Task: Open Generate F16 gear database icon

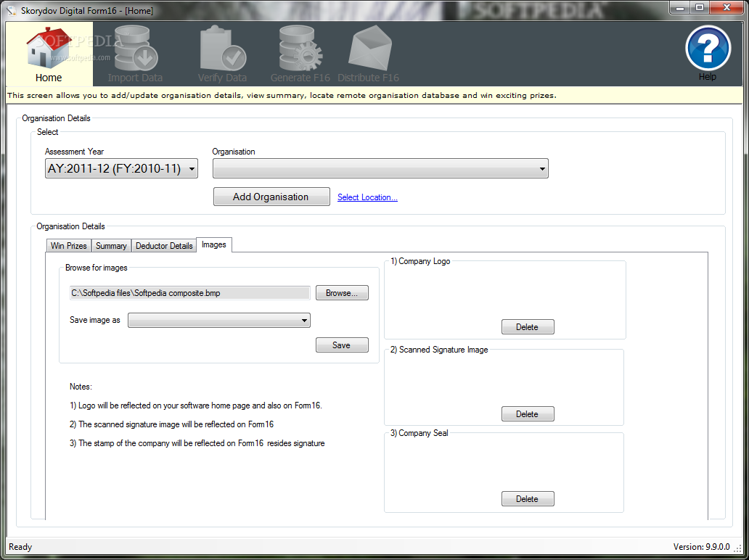Action: pos(300,49)
